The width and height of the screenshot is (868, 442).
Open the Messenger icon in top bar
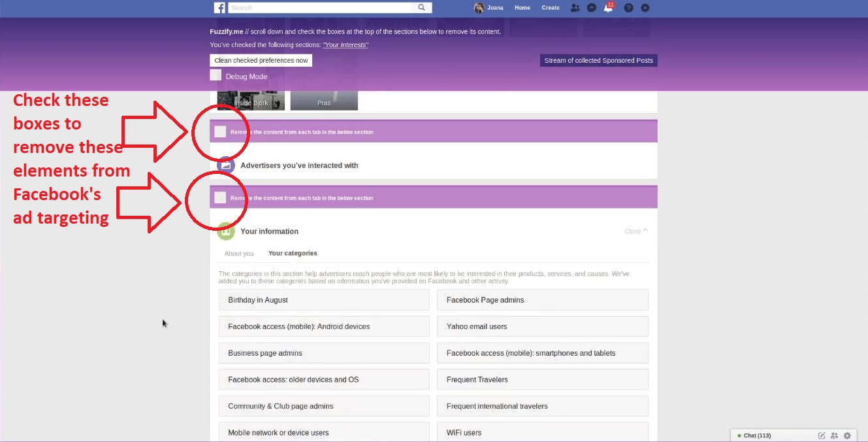(592, 8)
